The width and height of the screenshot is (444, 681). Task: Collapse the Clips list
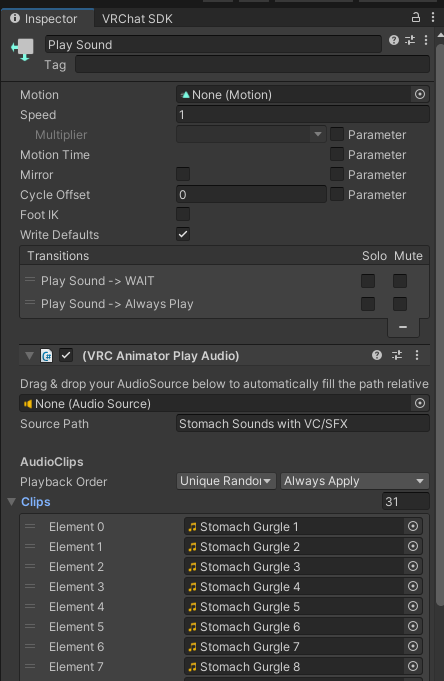[x=12, y=502]
